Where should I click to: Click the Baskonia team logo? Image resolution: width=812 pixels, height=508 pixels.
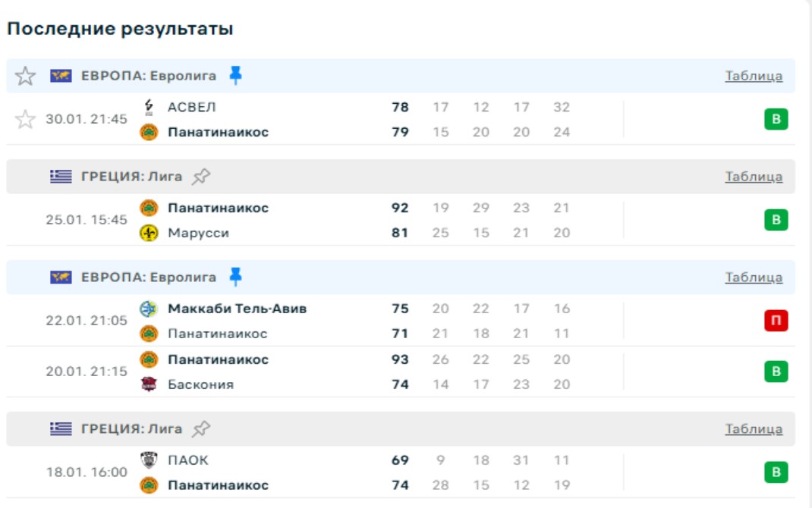pyautogui.click(x=149, y=384)
